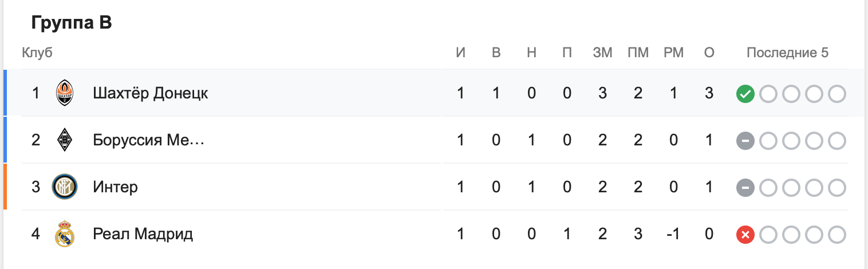The image size is (868, 269).
Task: Click the Borussia Mönchengladbach club crest
Action: (x=65, y=140)
